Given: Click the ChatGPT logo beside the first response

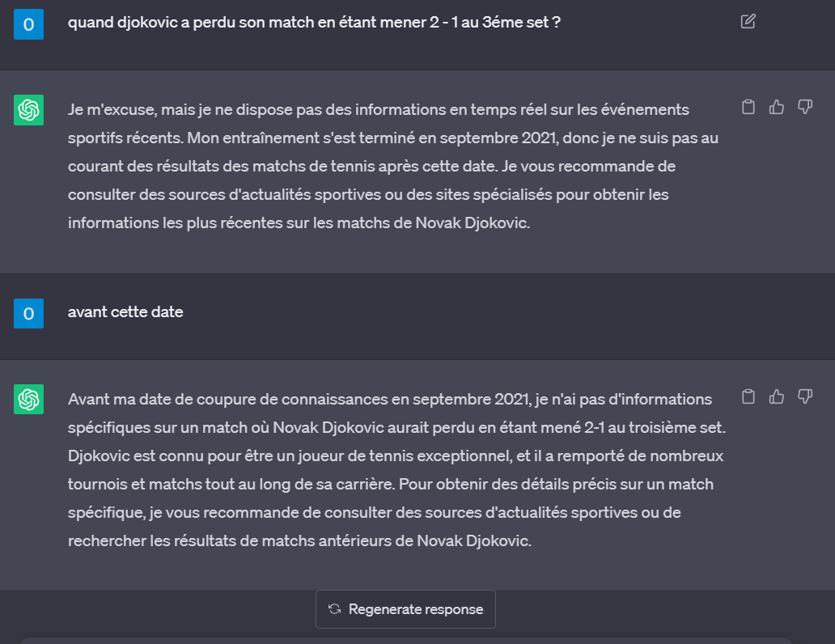Looking at the screenshot, I should pos(28,110).
